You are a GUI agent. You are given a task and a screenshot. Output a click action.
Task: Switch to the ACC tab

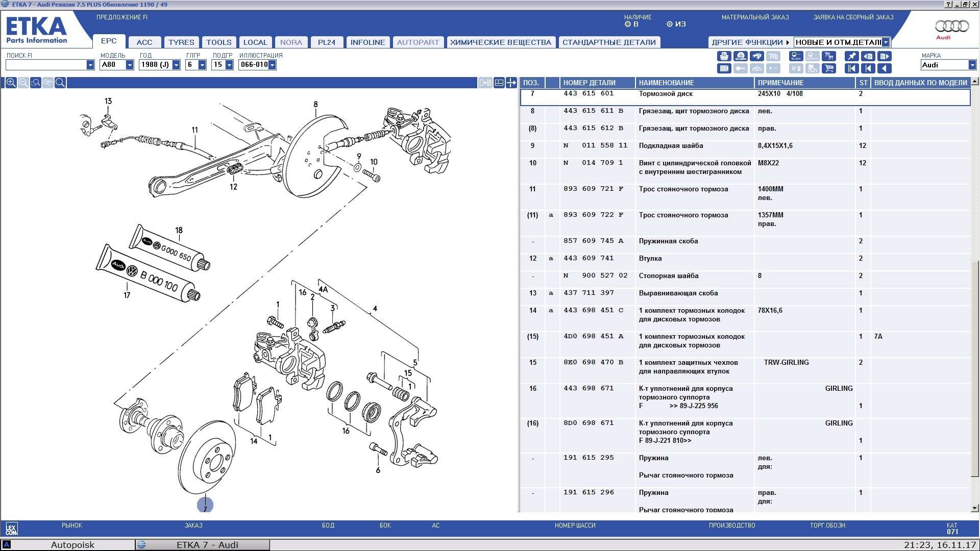point(144,42)
